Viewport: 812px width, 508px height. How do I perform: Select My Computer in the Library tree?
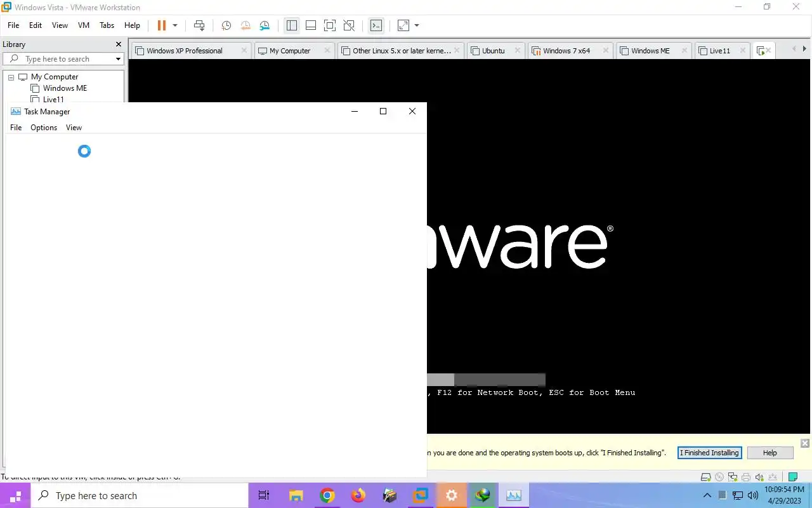[x=55, y=77]
